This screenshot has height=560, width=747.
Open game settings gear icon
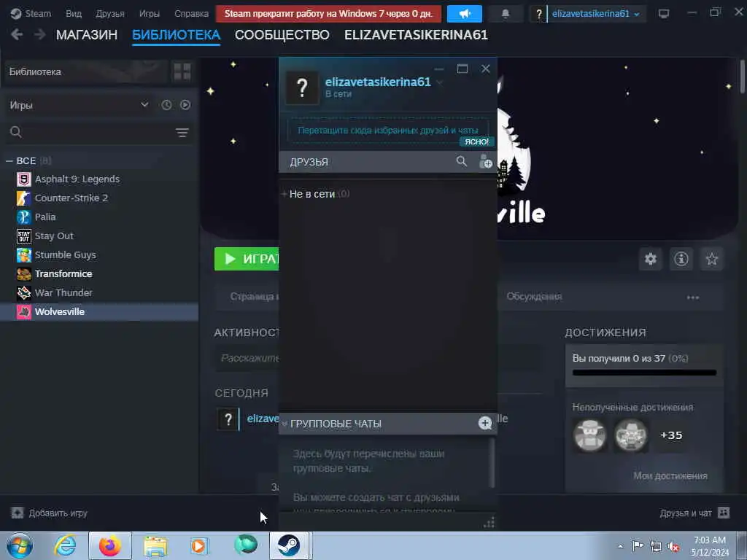click(x=651, y=259)
